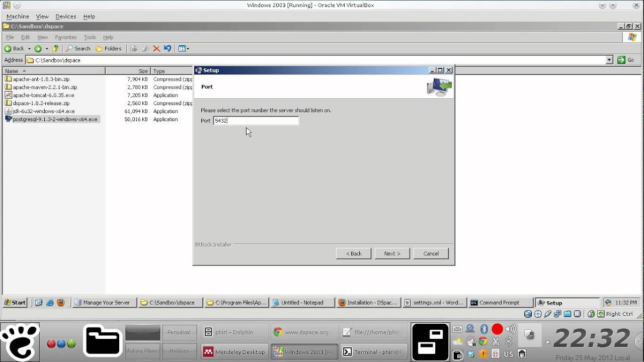Open Back button history dropdown arrow
Screen dimensions: 644x362
(29, 49)
